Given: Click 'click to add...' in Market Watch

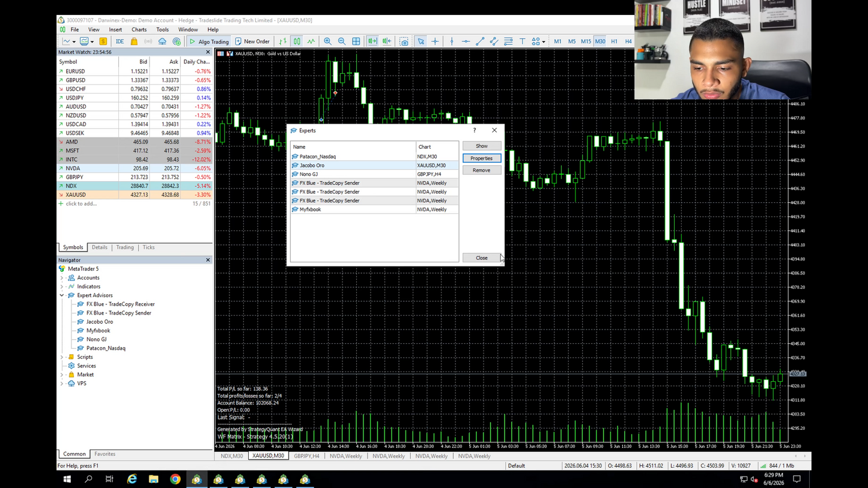Looking at the screenshot, I should [x=81, y=203].
